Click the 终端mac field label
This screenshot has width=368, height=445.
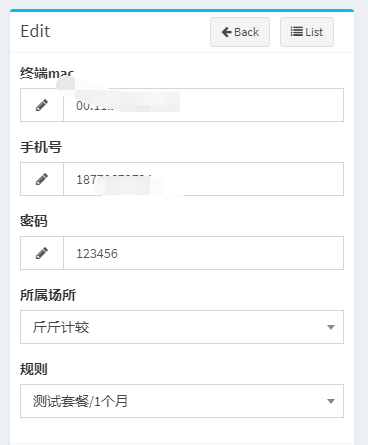(47, 73)
